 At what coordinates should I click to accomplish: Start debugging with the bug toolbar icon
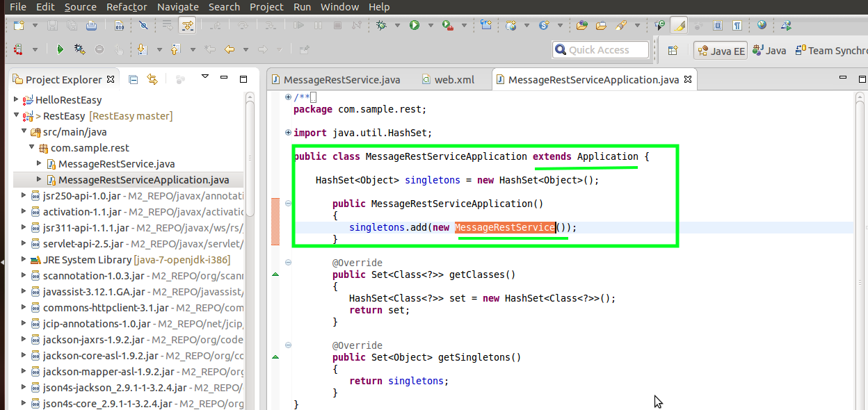[380, 26]
